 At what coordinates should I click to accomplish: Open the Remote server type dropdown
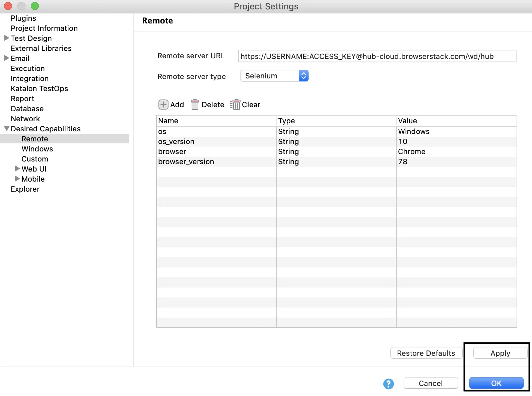274,76
